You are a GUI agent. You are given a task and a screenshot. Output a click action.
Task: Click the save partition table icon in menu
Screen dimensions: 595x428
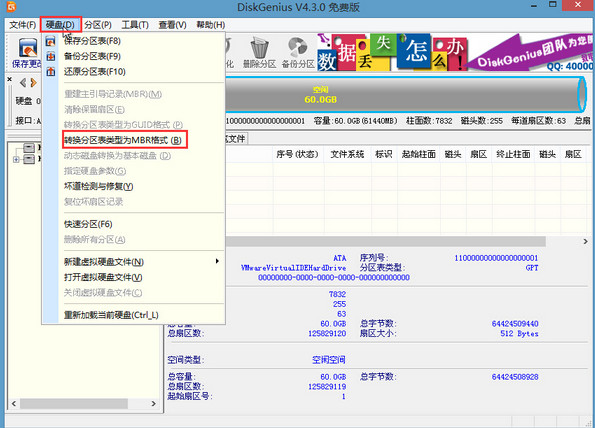point(50,41)
